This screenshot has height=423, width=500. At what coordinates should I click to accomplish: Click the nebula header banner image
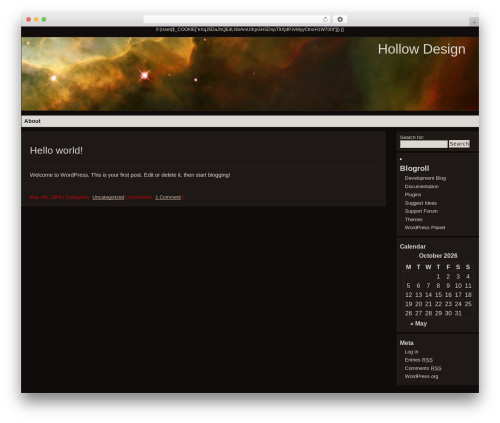click(250, 74)
